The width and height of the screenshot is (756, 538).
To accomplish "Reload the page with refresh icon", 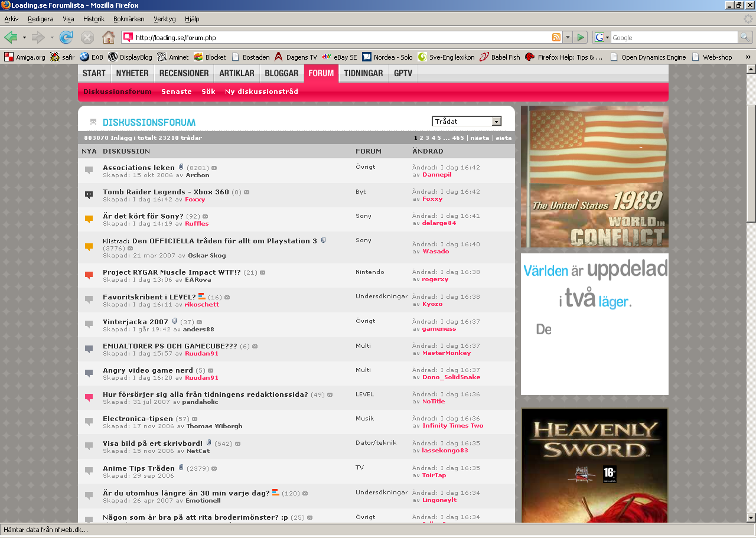I will coord(66,37).
